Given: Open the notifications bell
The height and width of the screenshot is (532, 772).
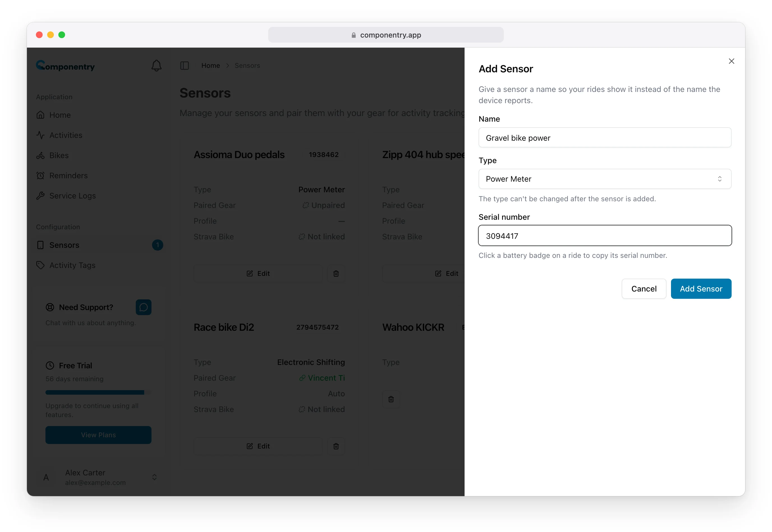Looking at the screenshot, I should (x=157, y=66).
